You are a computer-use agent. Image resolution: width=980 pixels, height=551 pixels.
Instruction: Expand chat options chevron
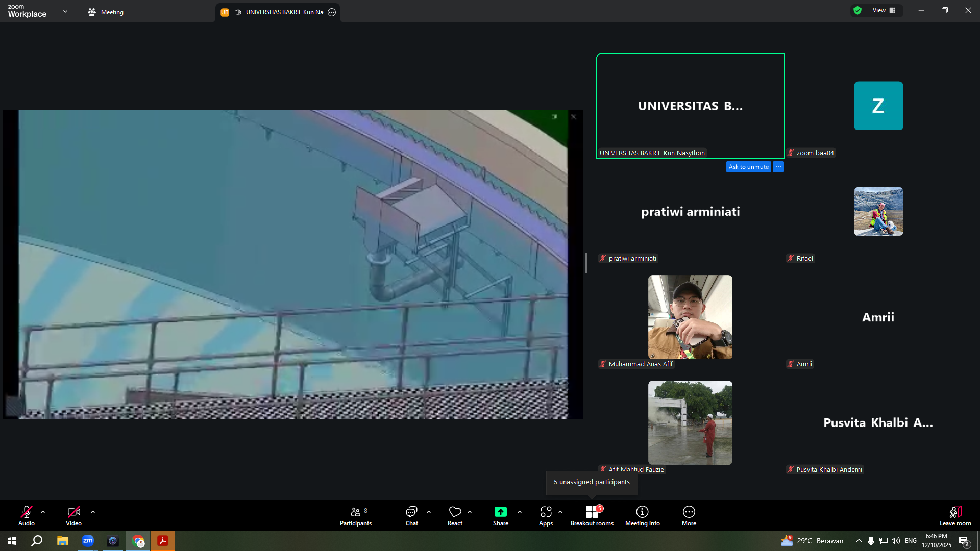429,512
